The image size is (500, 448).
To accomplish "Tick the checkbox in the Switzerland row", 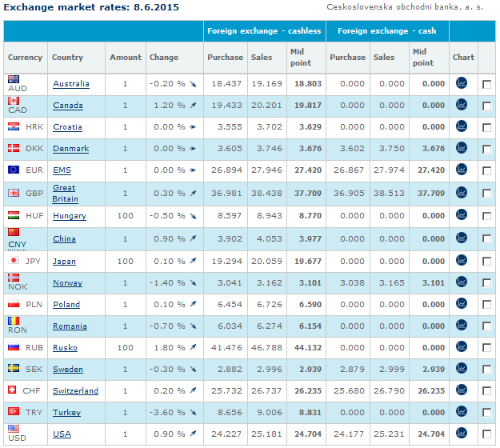I will pyautogui.click(x=486, y=391).
